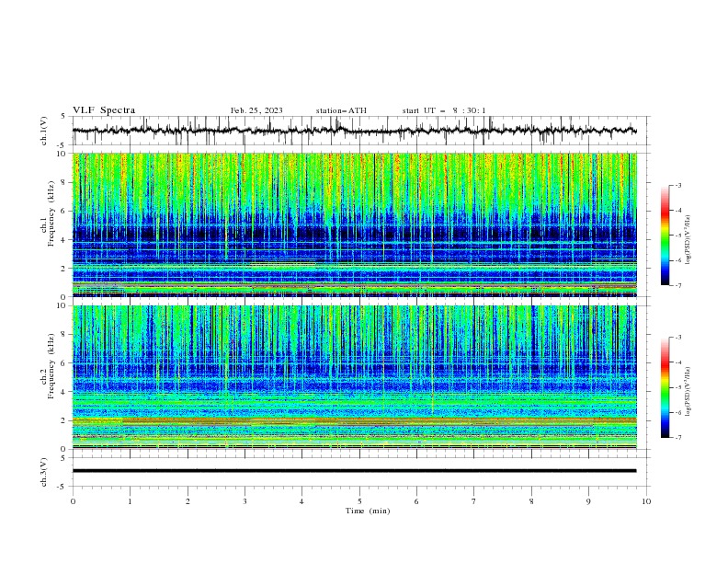Click the "-7" tick on ch.2 colorbar
Viewport: 728px width, 563px height.
(x=678, y=438)
